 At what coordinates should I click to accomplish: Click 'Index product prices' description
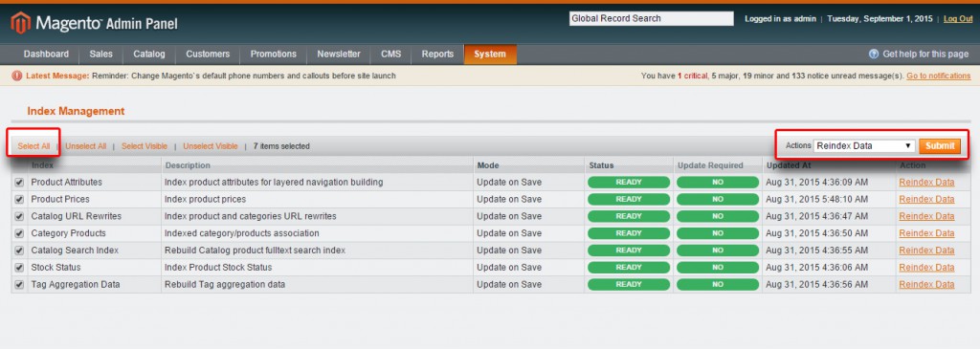[205, 199]
